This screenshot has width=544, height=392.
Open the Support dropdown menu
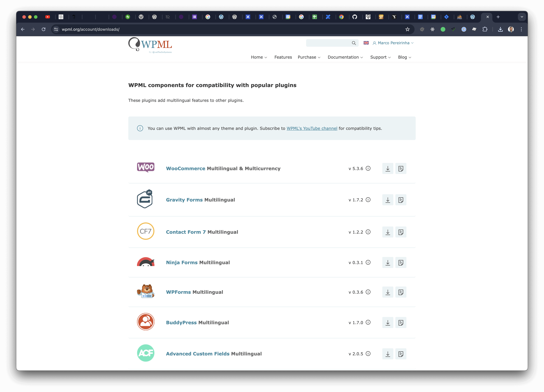pyautogui.click(x=380, y=57)
